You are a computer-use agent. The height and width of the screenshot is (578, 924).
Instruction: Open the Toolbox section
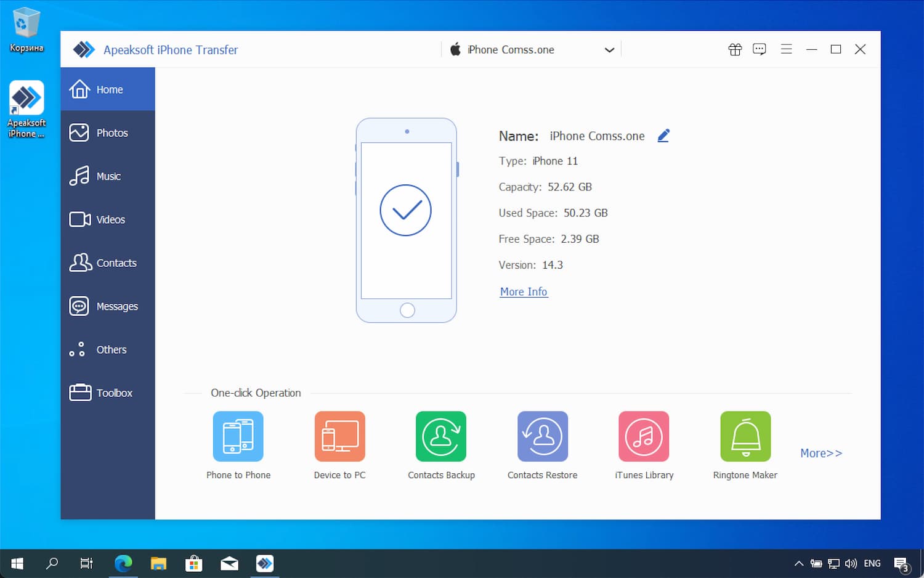[108, 393]
